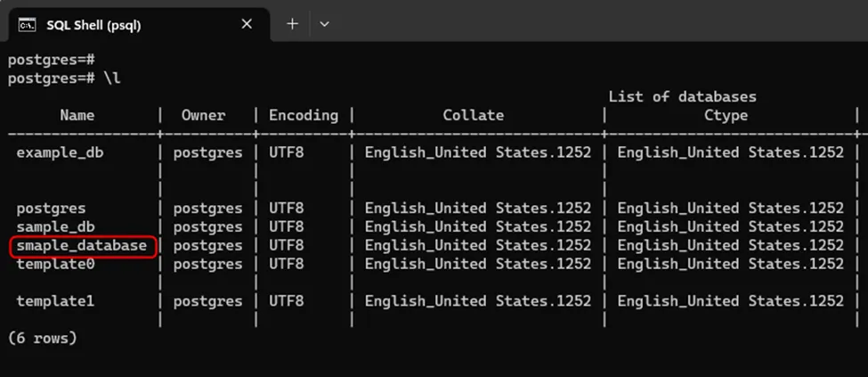The width and height of the screenshot is (868, 377).
Task: Expand the tab profile dropdown chevron
Action: 324,24
